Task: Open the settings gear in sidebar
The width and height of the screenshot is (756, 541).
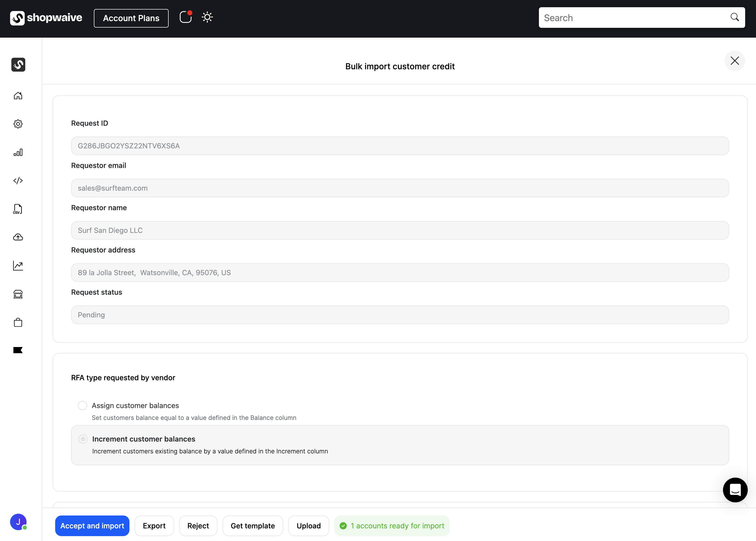Action: point(18,124)
